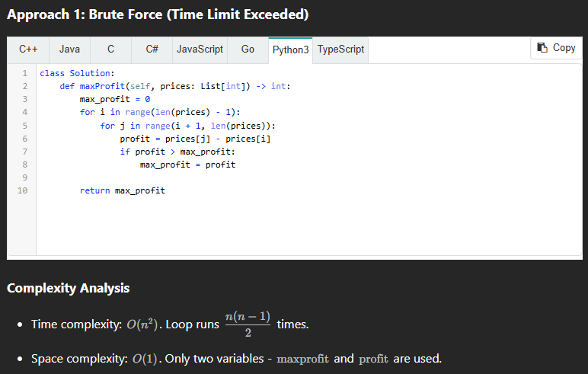Click line number 10 in gutter
The width and height of the screenshot is (588, 374).
23,190
